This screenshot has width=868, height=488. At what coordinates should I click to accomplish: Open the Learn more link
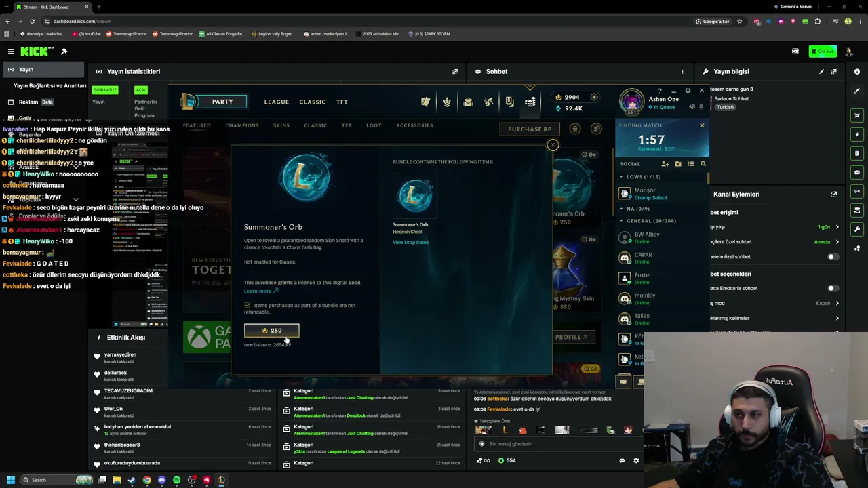point(261,291)
